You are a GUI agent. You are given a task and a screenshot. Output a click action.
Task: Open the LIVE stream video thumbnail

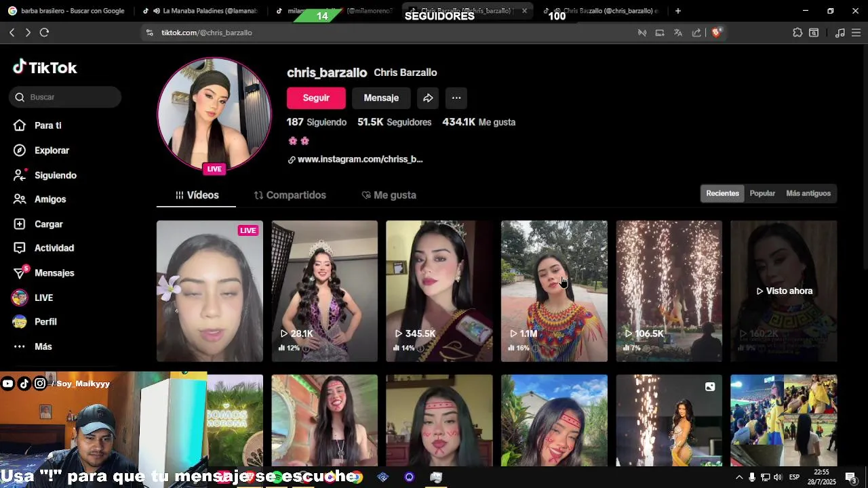210,291
